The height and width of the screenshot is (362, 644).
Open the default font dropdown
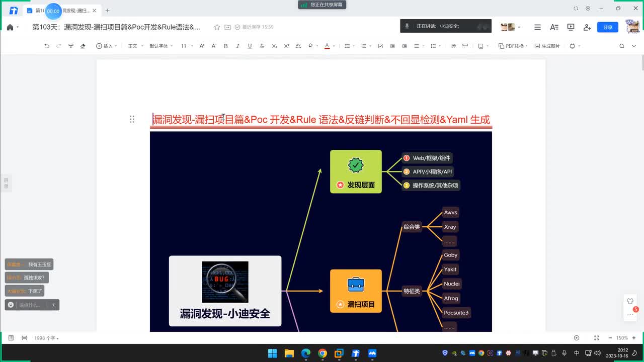(x=161, y=46)
